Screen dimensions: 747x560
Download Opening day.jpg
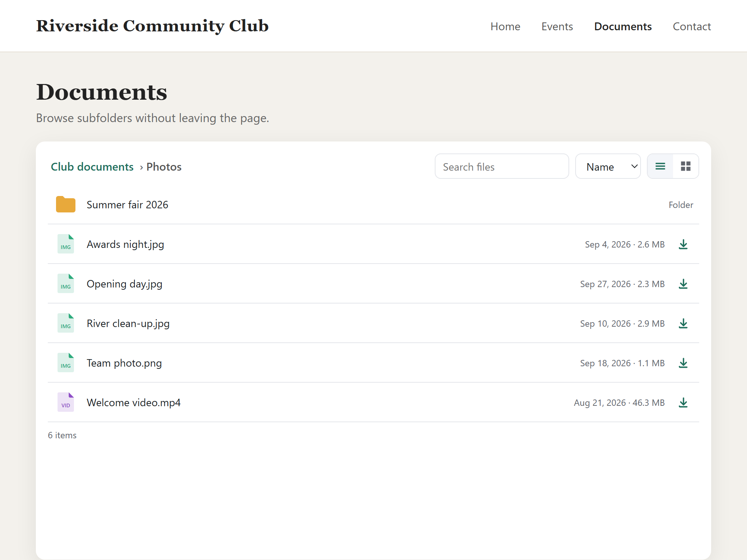tap(683, 284)
